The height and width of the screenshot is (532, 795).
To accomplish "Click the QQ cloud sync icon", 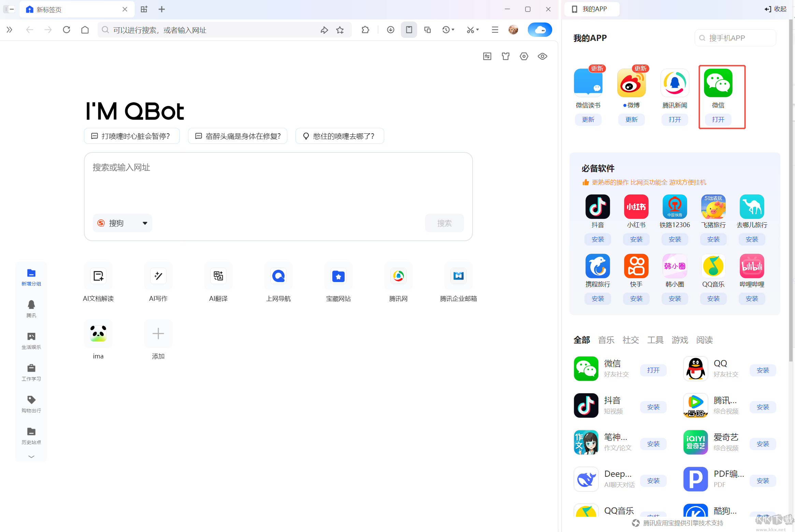I will (540, 30).
